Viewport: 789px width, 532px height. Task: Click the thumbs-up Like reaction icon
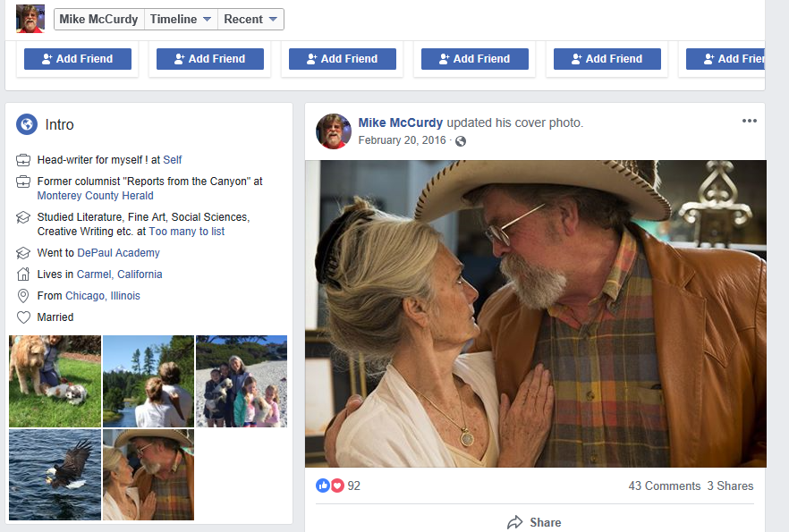(323, 486)
